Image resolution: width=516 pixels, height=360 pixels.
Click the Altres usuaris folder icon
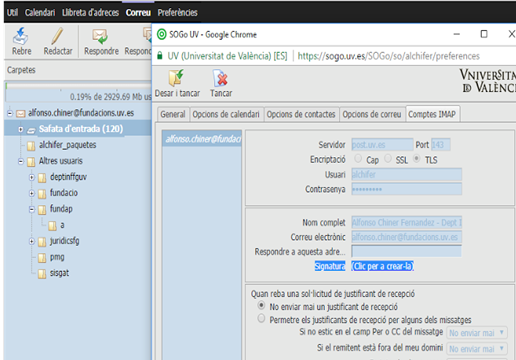31,162
